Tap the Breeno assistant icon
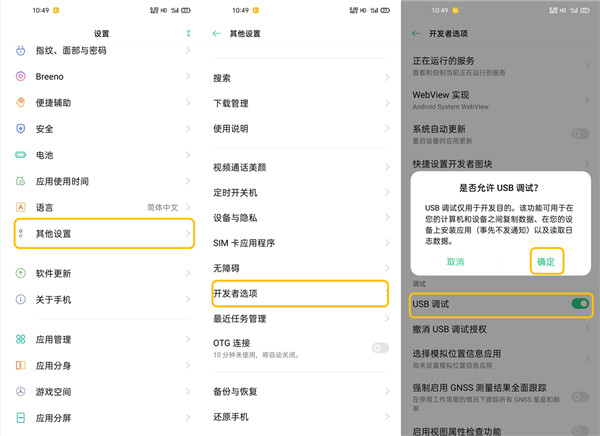 click(x=21, y=76)
